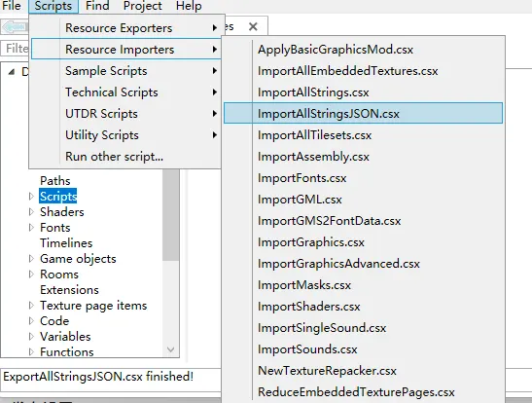Image resolution: width=532 pixels, height=403 pixels.
Task: Click Sample Scripts submenu arrow
Action: [214, 71]
